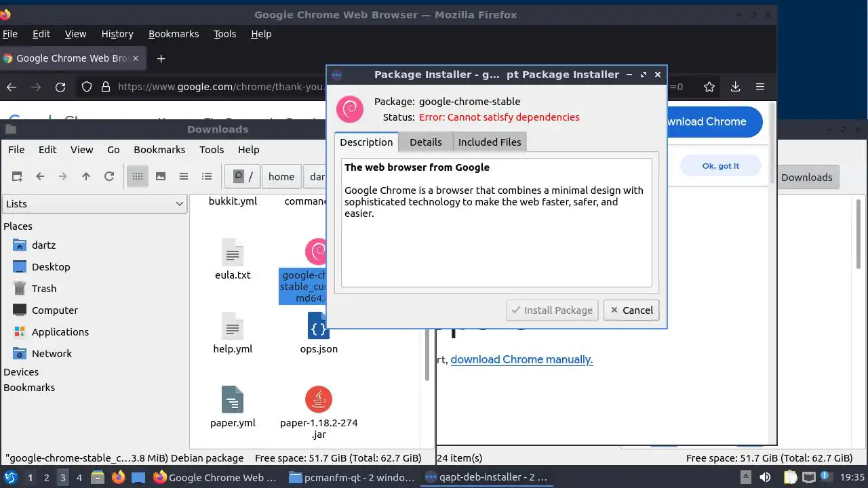Screen dimensions: 868x488
Task: Switch file manager to thumbnail view
Action: pyautogui.click(x=161, y=176)
